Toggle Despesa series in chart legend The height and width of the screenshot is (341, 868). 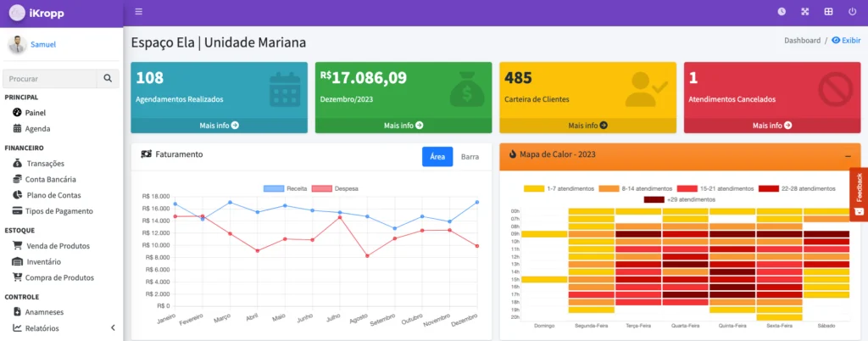pyautogui.click(x=335, y=188)
